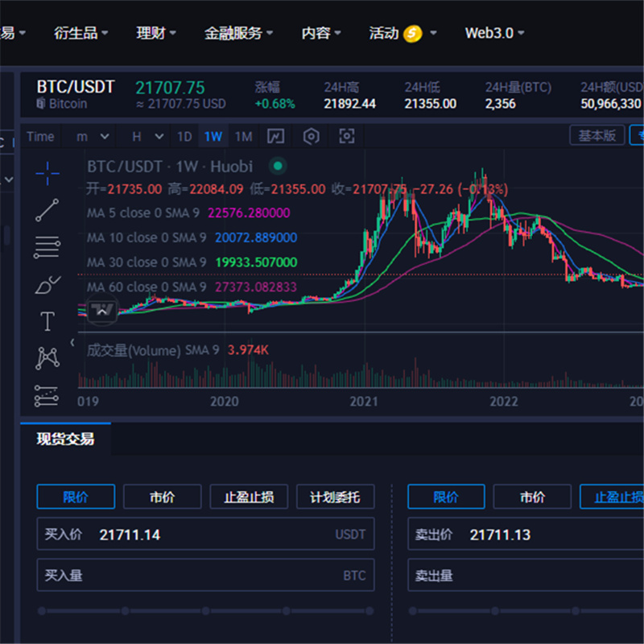Open the 理财 dropdown menu

coord(156,33)
